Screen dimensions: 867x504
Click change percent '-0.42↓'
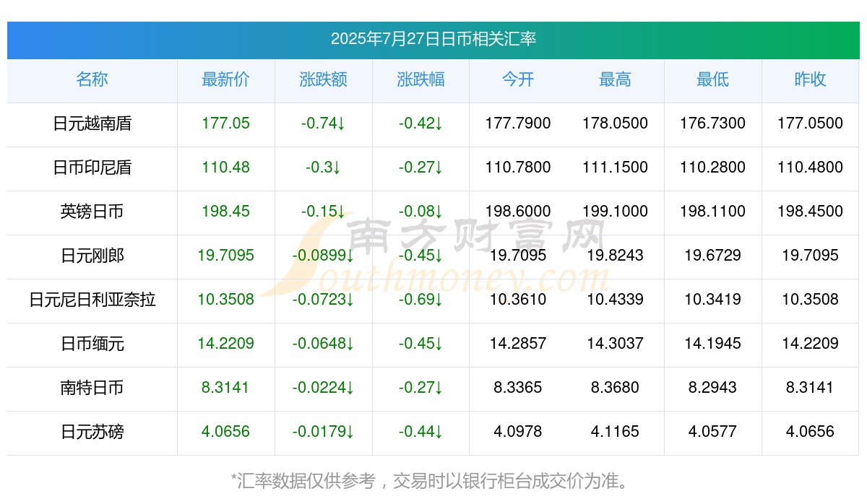click(421, 123)
